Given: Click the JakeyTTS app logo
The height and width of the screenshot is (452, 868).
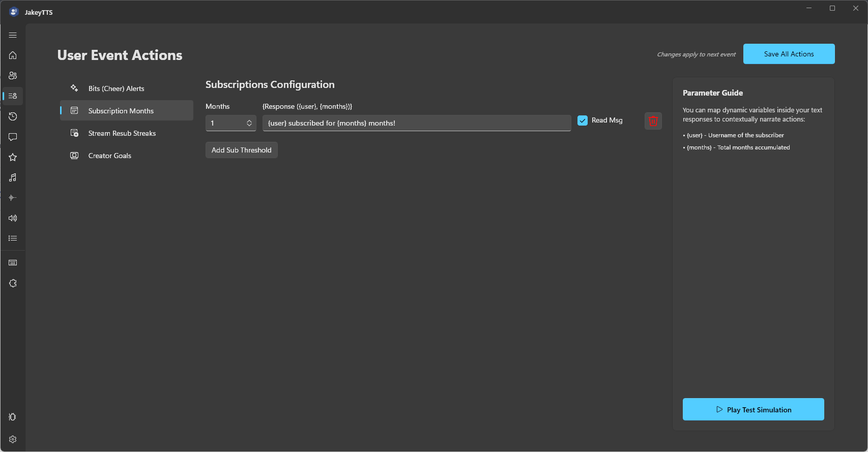Looking at the screenshot, I should 14,12.
